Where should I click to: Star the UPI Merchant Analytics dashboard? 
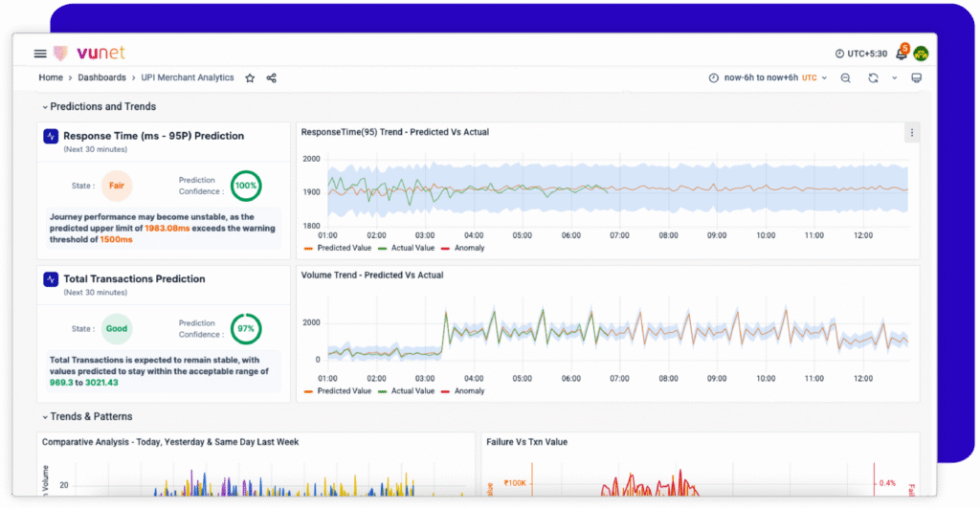[x=250, y=78]
